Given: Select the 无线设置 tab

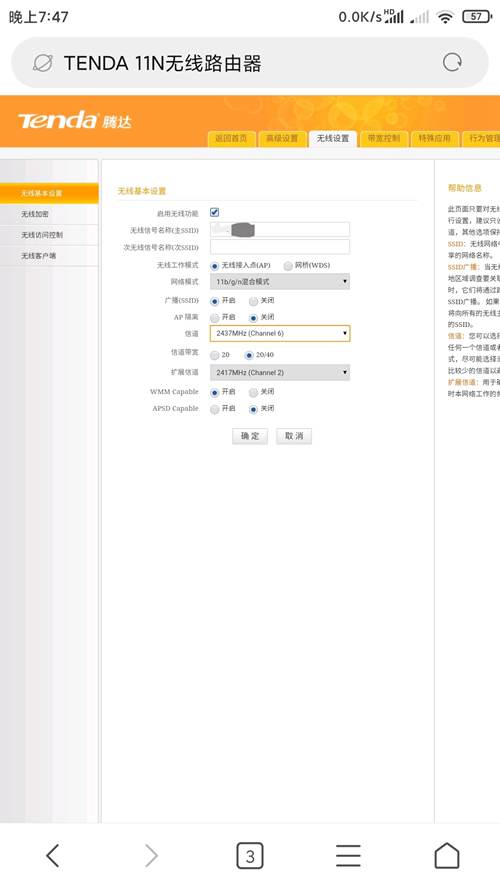Looking at the screenshot, I should 333,138.
